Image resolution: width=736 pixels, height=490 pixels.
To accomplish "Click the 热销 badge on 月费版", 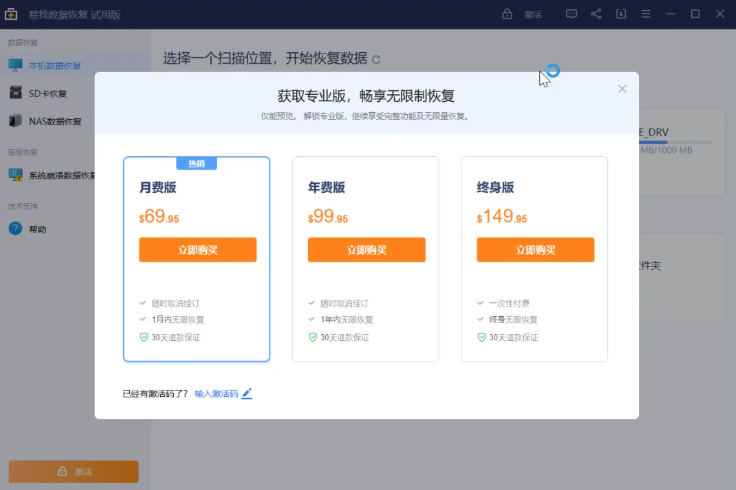I will 197,163.
